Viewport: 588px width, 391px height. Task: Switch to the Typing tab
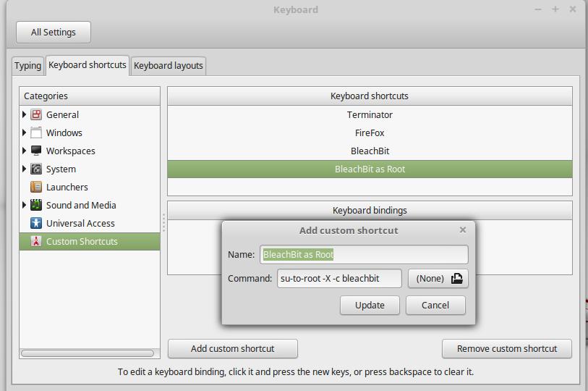tap(27, 66)
